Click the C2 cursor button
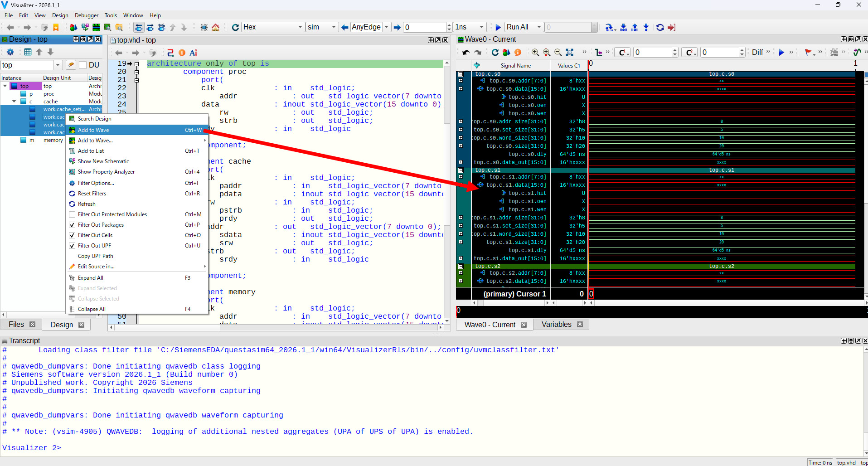Viewport: 868px width, 466px height. (x=690, y=52)
